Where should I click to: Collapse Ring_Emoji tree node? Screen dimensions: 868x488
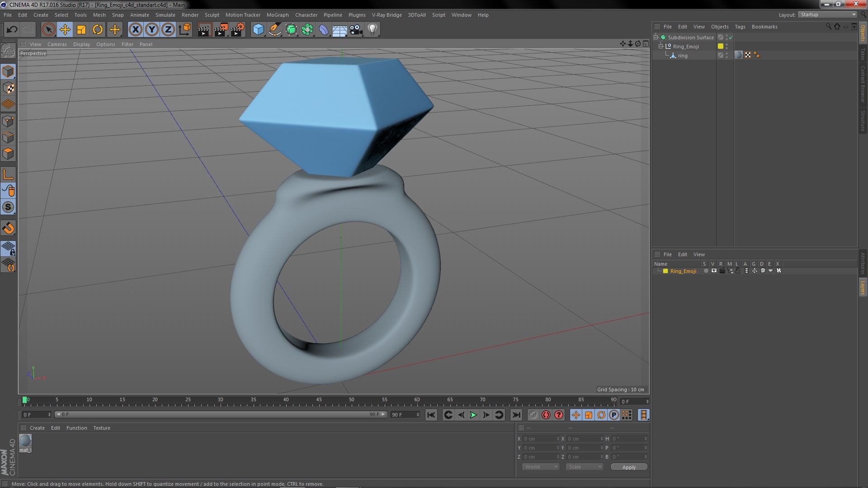661,46
